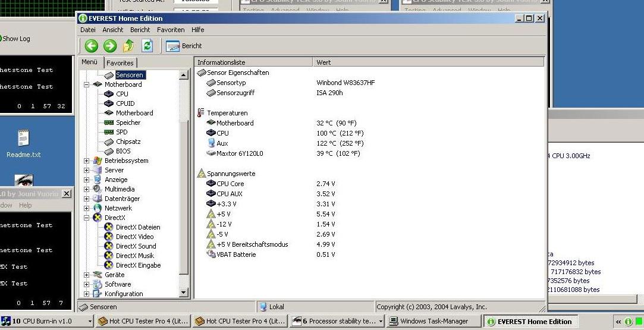Open the Chipsatz tree item
Screen dimensions: 644x330
pos(128,142)
